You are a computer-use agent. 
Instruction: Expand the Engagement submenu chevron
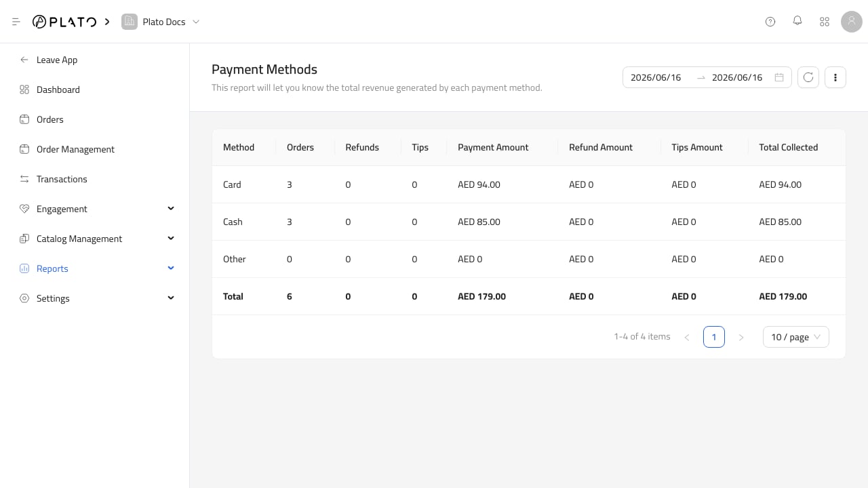pos(171,209)
